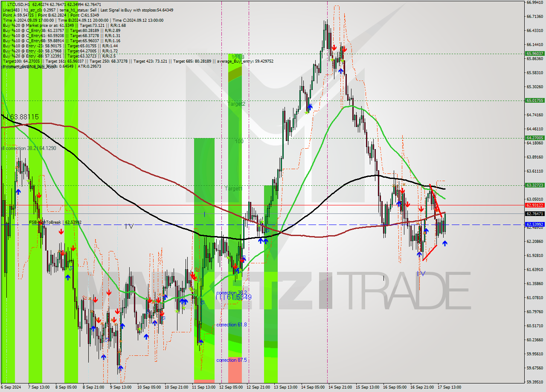The width and height of the screenshot is (546, 392).
Task: Click the 'Buy %20 @ Entry -88' info line
Action: [x=59, y=56]
